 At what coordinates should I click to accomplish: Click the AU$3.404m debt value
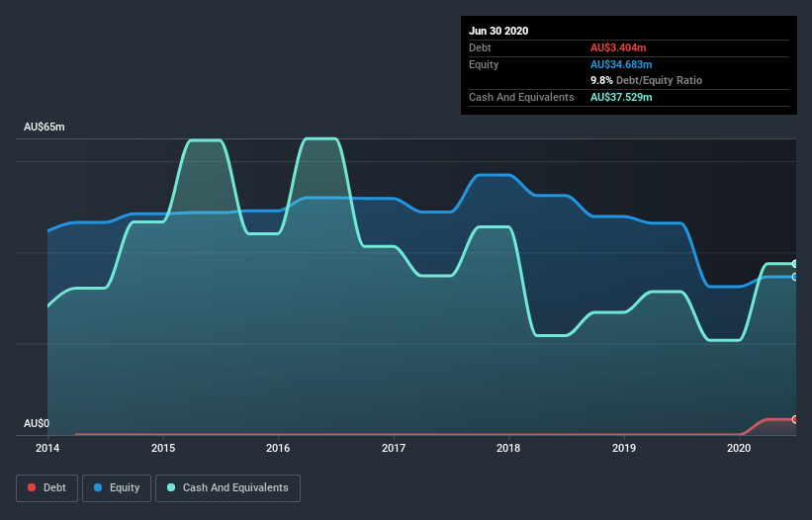(x=618, y=47)
